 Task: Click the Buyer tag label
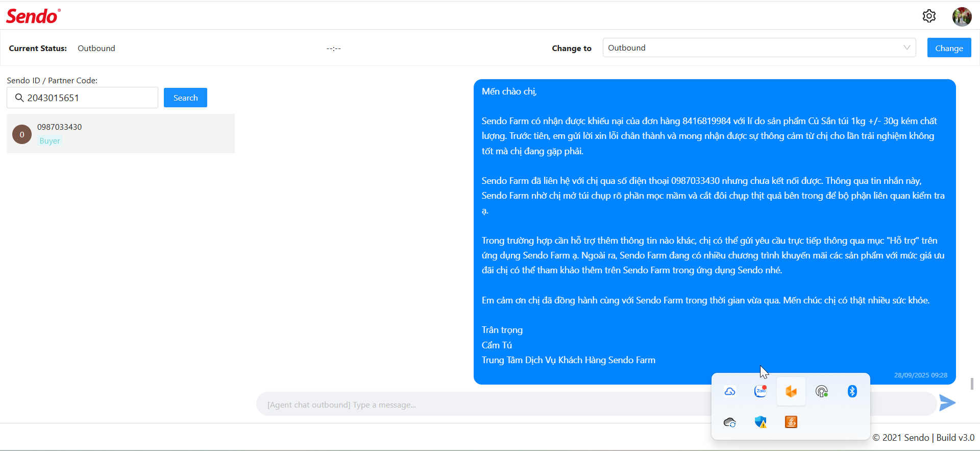tap(50, 141)
